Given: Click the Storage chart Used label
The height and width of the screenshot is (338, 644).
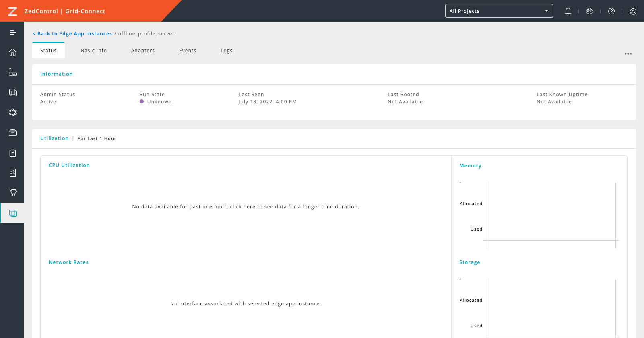Looking at the screenshot, I should [x=476, y=326].
